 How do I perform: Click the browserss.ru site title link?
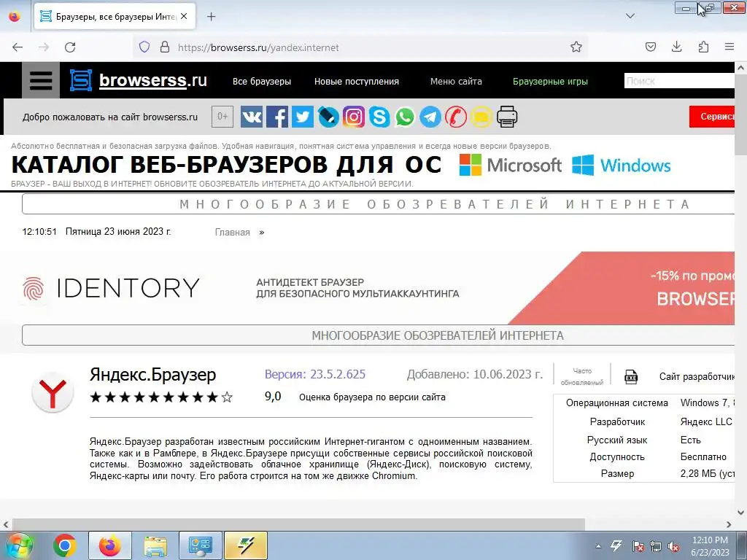tap(153, 80)
